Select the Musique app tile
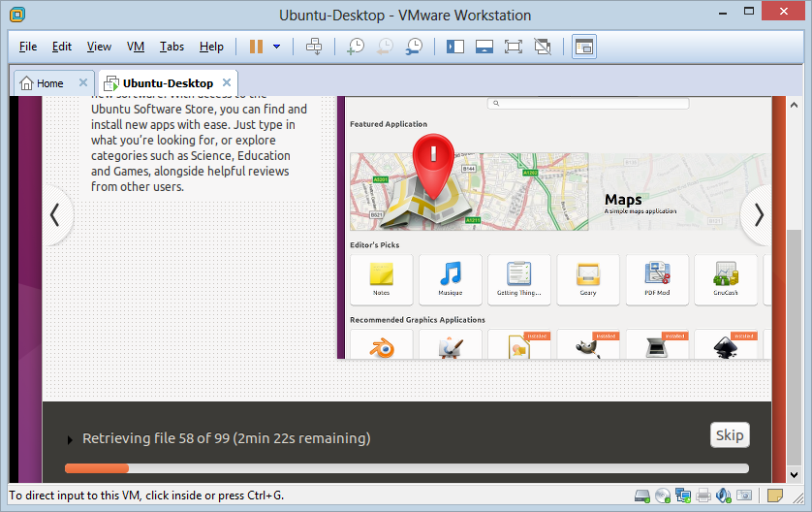 coord(451,280)
